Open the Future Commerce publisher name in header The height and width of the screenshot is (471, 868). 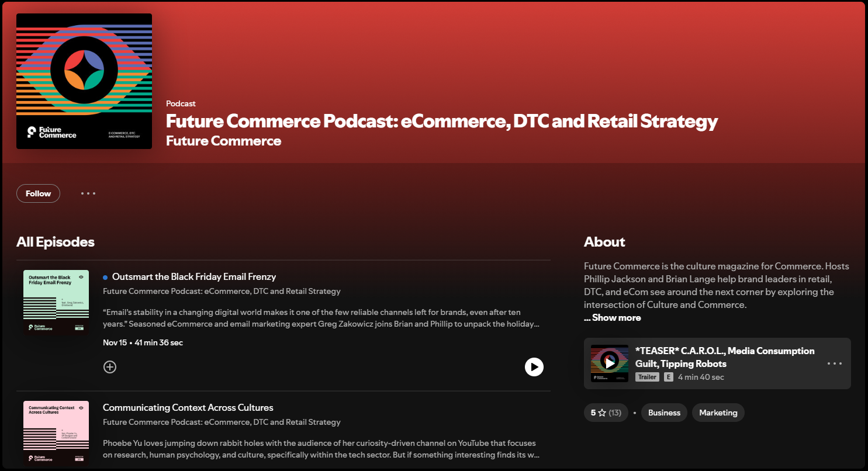[x=223, y=141]
